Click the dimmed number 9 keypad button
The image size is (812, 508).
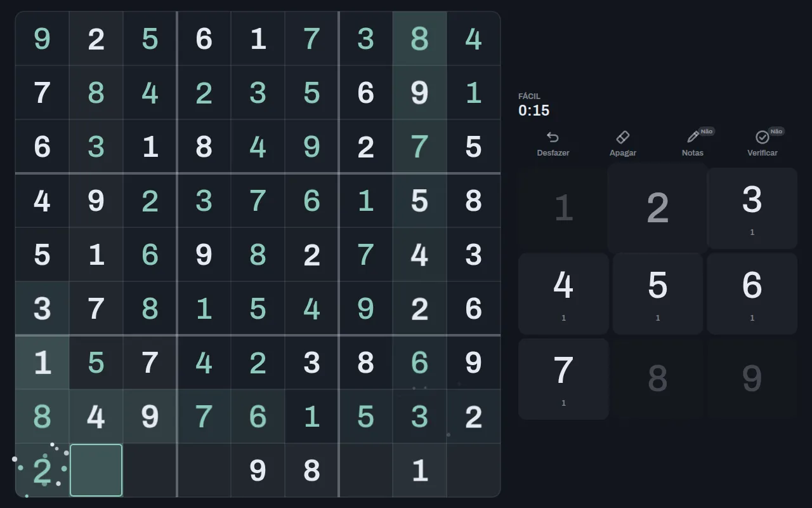coord(752,379)
